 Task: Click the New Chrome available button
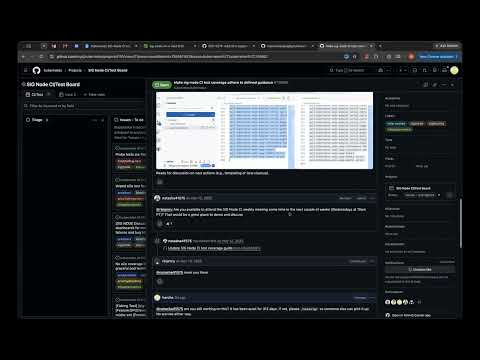[438, 57]
